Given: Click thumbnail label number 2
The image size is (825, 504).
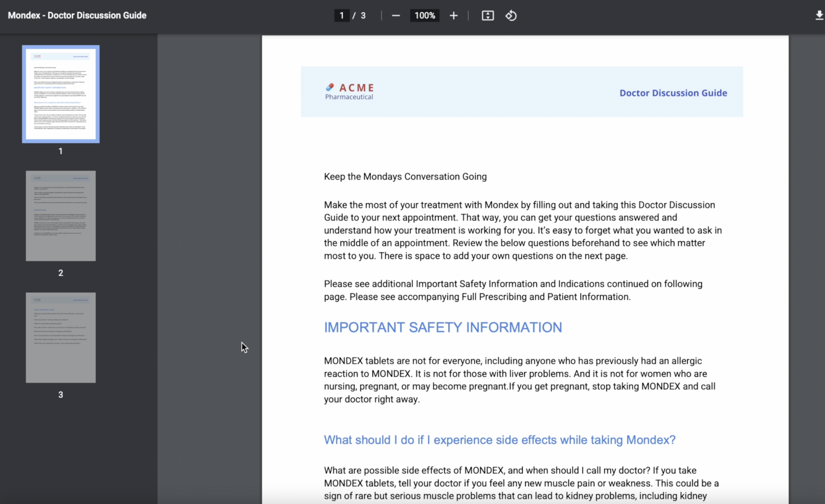Looking at the screenshot, I should (x=61, y=273).
